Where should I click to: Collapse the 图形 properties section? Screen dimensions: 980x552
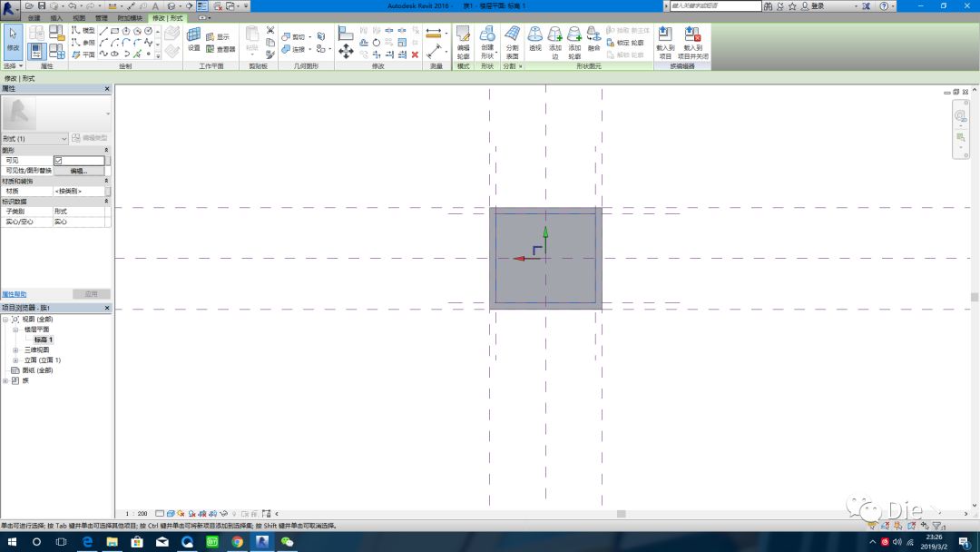tap(106, 150)
